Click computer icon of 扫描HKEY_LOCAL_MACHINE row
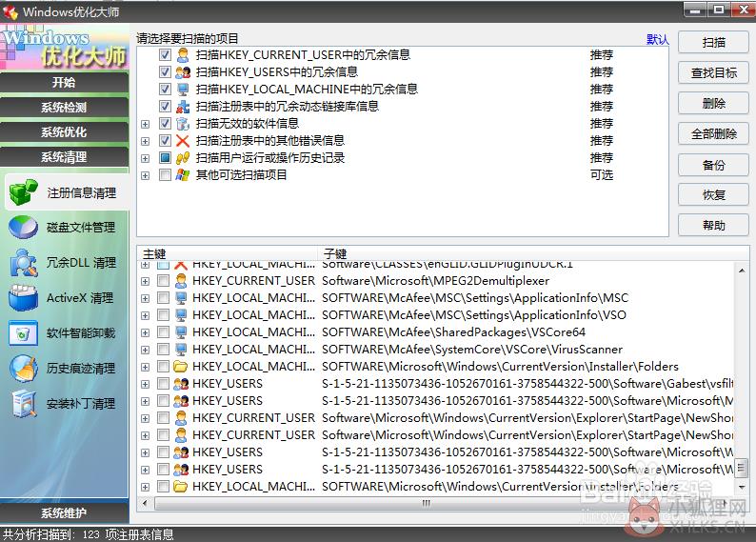The height and width of the screenshot is (542, 756). (x=182, y=90)
